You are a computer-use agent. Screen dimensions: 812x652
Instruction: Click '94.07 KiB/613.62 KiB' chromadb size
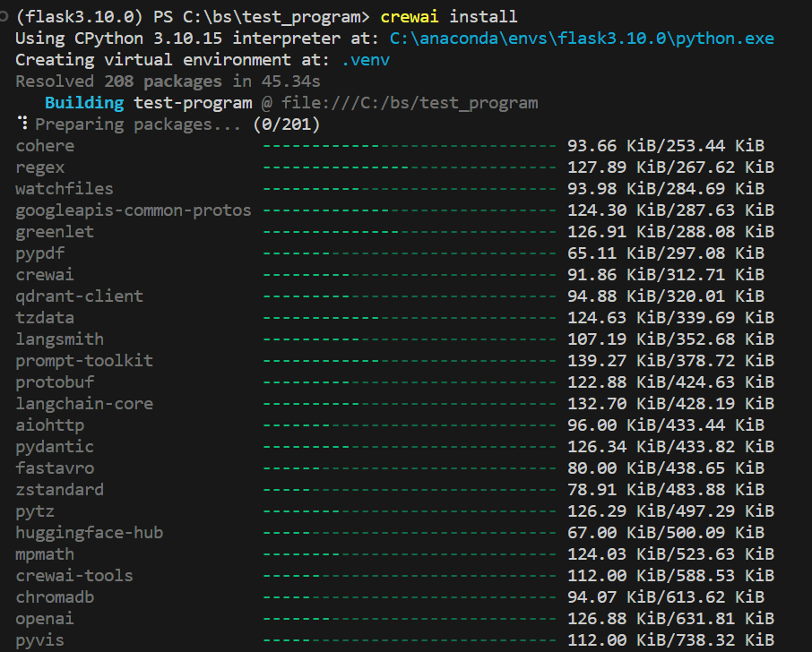coord(666,597)
